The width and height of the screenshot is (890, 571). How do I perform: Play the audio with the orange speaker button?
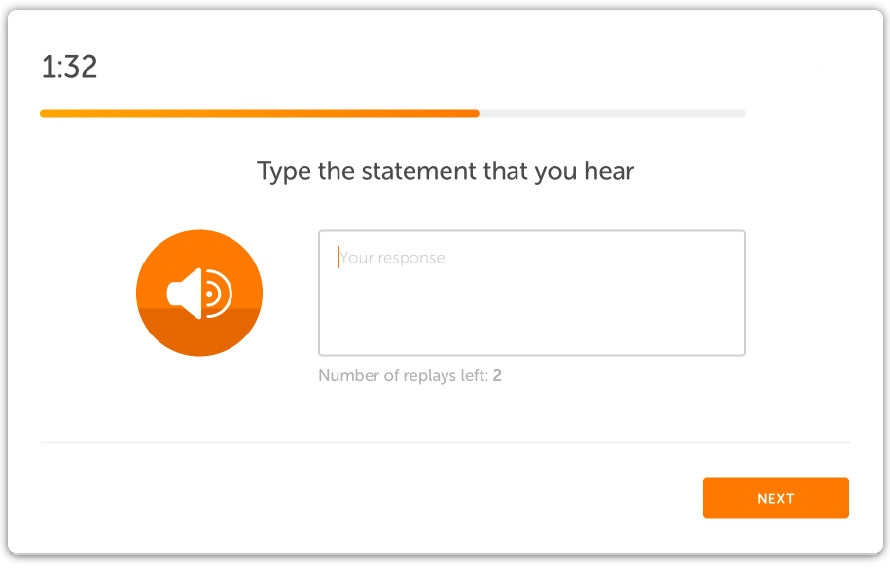coord(199,293)
